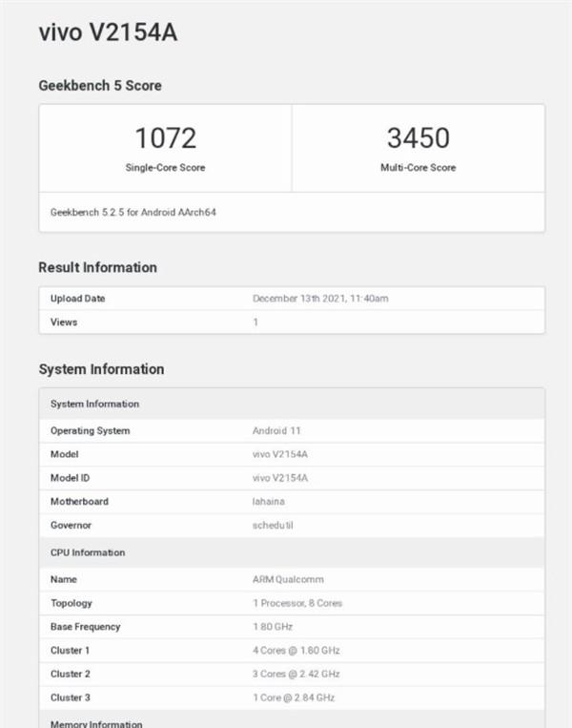572x728 pixels.
Task: Click vivo V2154A value in Model row
Action: (280, 454)
